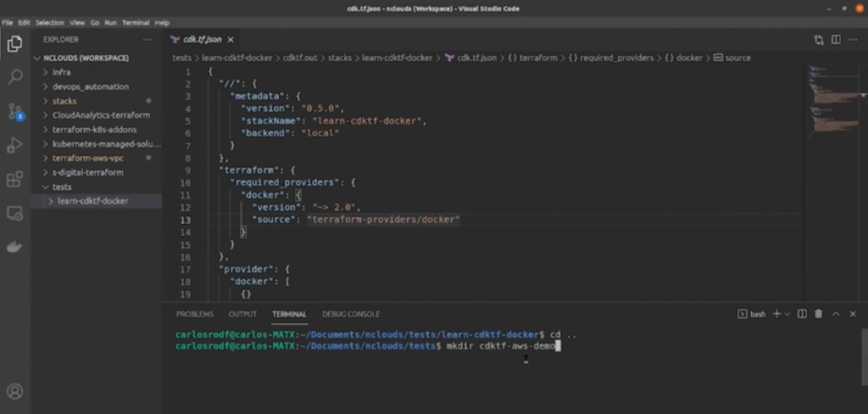This screenshot has width=868, height=414.
Task: Open the terminal launch profile dropdown
Action: (x=787, y=314)
